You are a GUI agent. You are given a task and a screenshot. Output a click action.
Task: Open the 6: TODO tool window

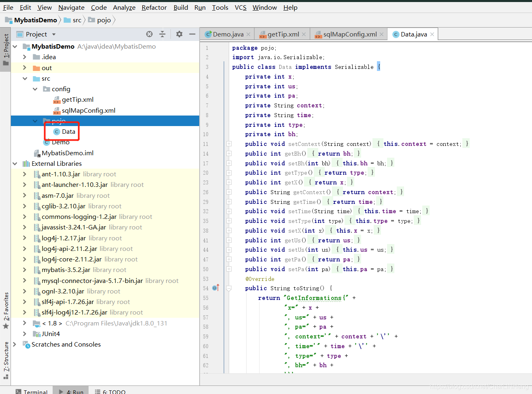(110, 392)
